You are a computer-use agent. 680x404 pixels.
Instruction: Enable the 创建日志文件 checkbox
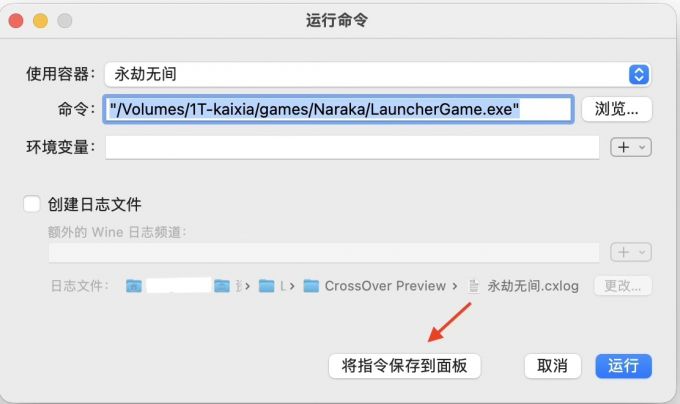[32, 204]
